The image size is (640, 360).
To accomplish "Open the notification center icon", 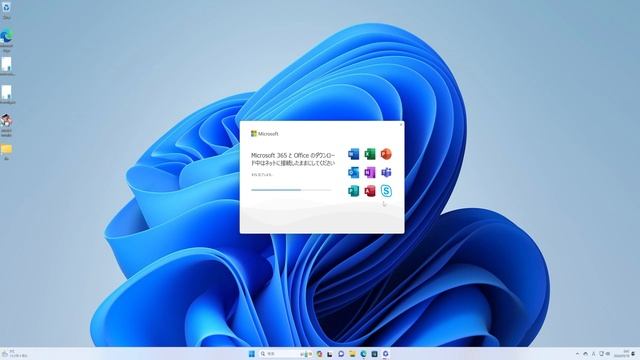I will pos(633,353).
